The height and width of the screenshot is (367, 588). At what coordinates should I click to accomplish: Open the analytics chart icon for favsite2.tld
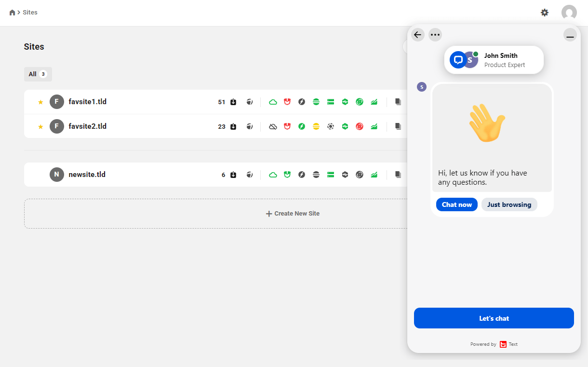tap(374, 126)
